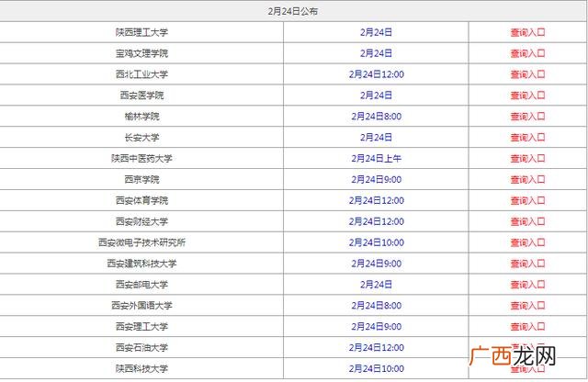Click the 2月24日公布 table header
588x382 pixels.
coord(293,11)
